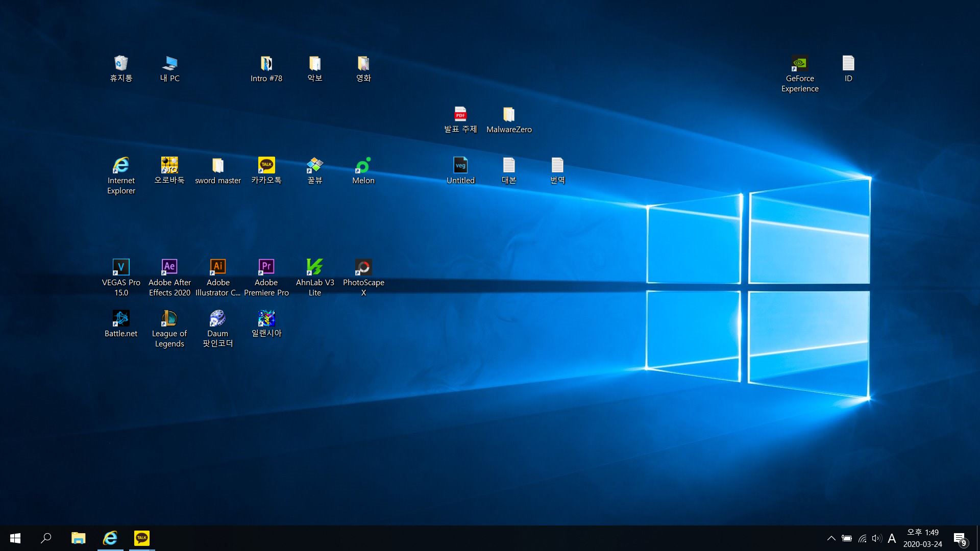This screenshot has height=551, width=980.
Task: Select the Untitled veg project file
Action: [460, 171]
